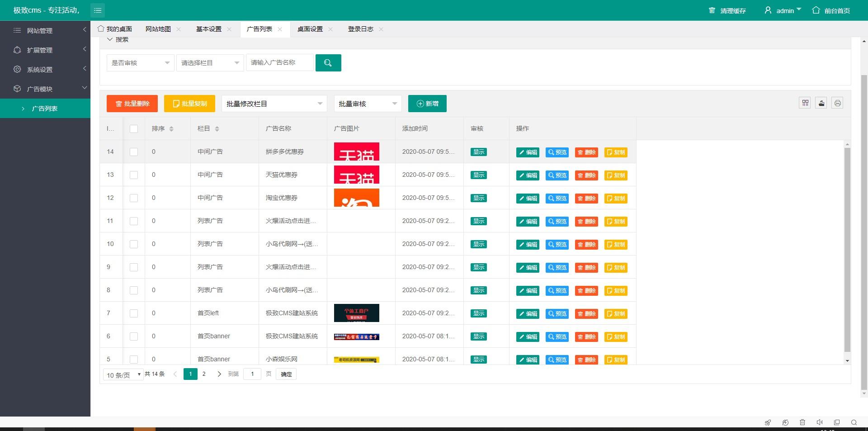Click the 批量复制 button
Screen dimensions: 868x431
(x=189, y=104)
